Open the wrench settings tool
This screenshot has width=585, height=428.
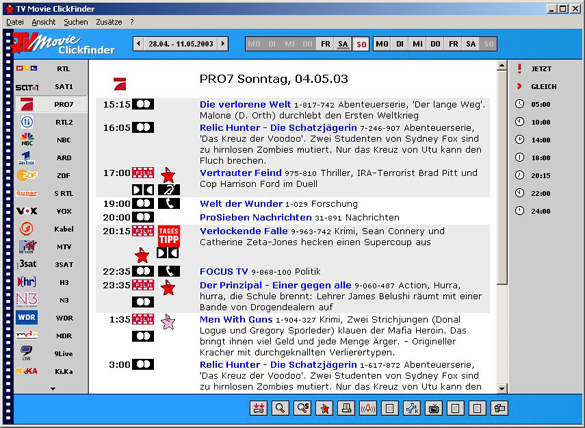(412, 408)
